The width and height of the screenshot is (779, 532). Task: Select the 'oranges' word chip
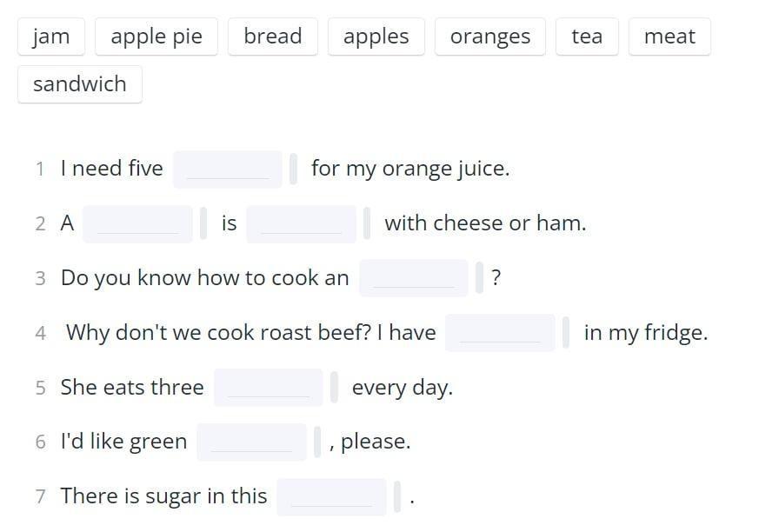490,37
